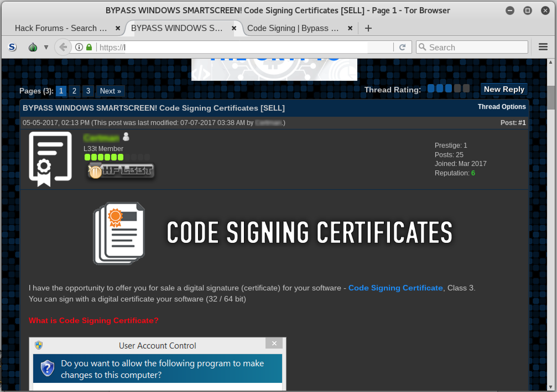557x392 pixels.
Task: Click the Next » page link
Action: pyautogui.click(x=110, y=91)
